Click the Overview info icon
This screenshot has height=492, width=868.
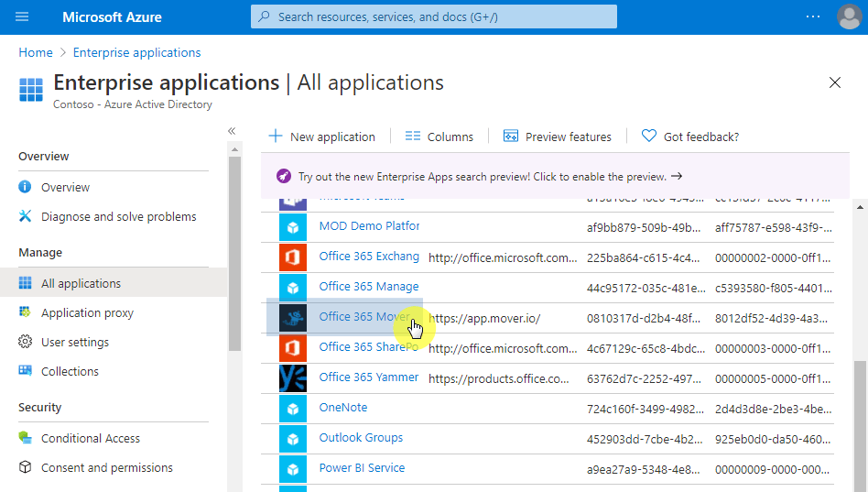[x=25, y=187]
